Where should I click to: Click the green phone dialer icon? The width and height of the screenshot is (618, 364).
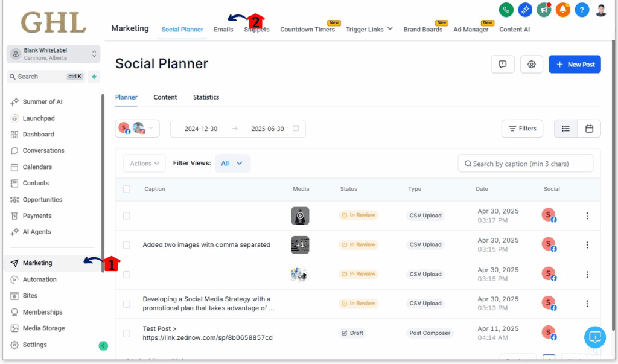point(506,10)
